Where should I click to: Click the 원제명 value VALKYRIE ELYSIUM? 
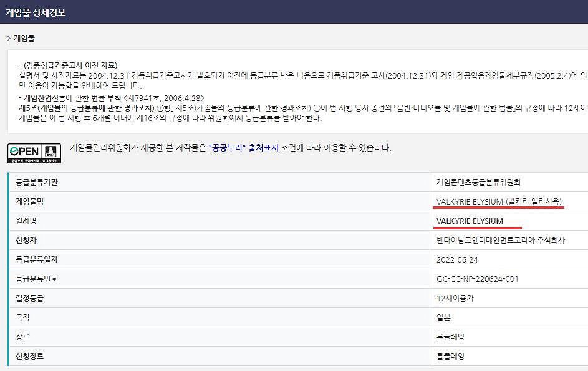coord(470,221)
